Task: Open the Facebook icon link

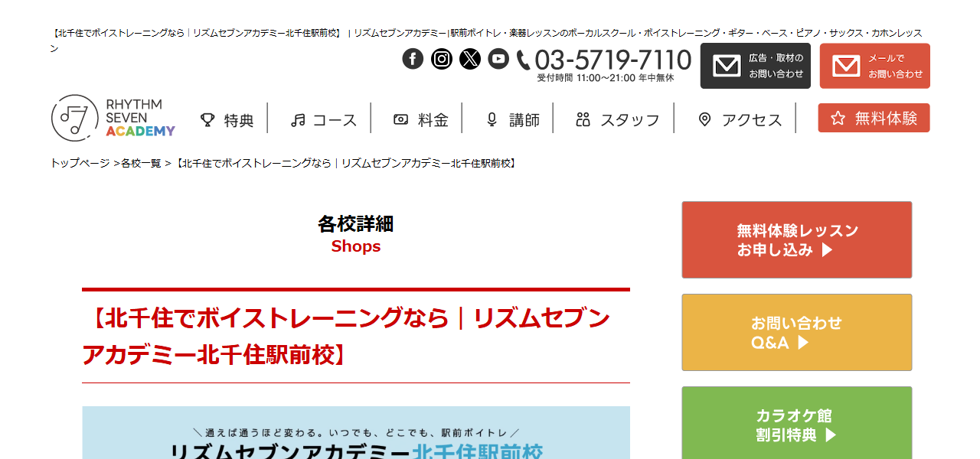Action: [413, 59]
